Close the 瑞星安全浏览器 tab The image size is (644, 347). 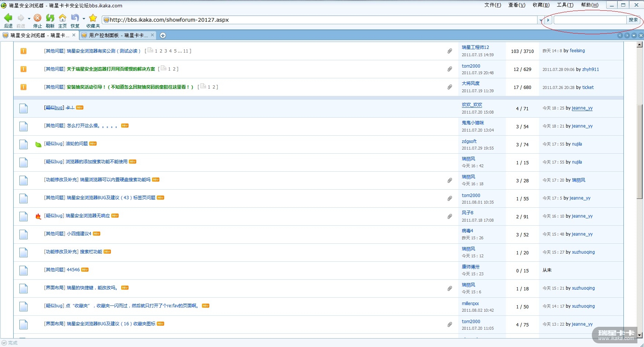click(74, 35)
